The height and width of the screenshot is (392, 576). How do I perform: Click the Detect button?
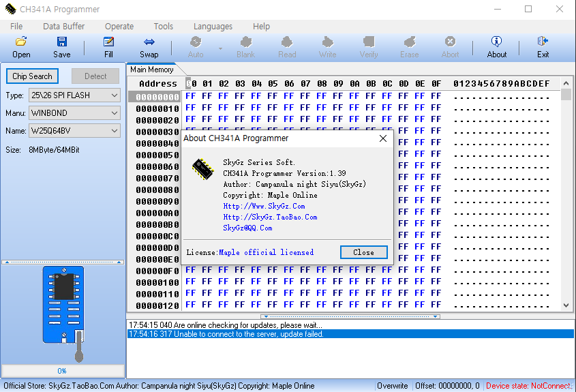95,76
